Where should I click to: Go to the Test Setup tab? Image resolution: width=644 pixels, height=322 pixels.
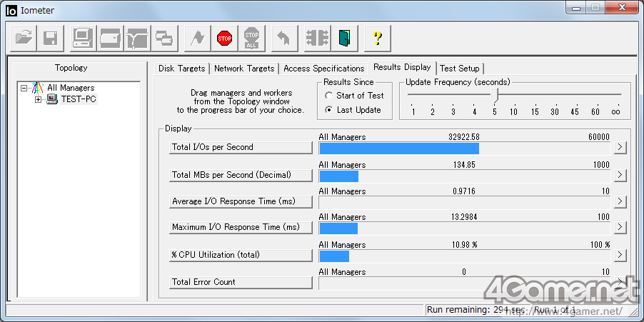pyautogui.click(x=460, y=69)
